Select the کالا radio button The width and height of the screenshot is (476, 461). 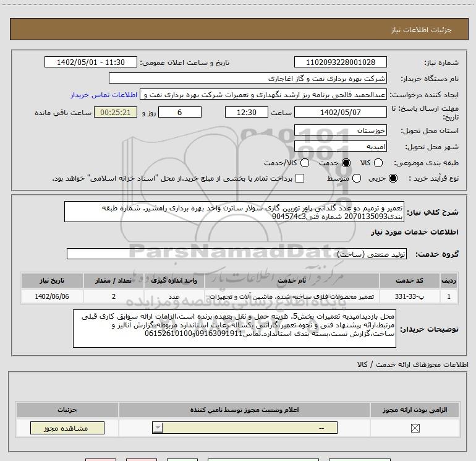pyautogui.click(x=378, y=163)
